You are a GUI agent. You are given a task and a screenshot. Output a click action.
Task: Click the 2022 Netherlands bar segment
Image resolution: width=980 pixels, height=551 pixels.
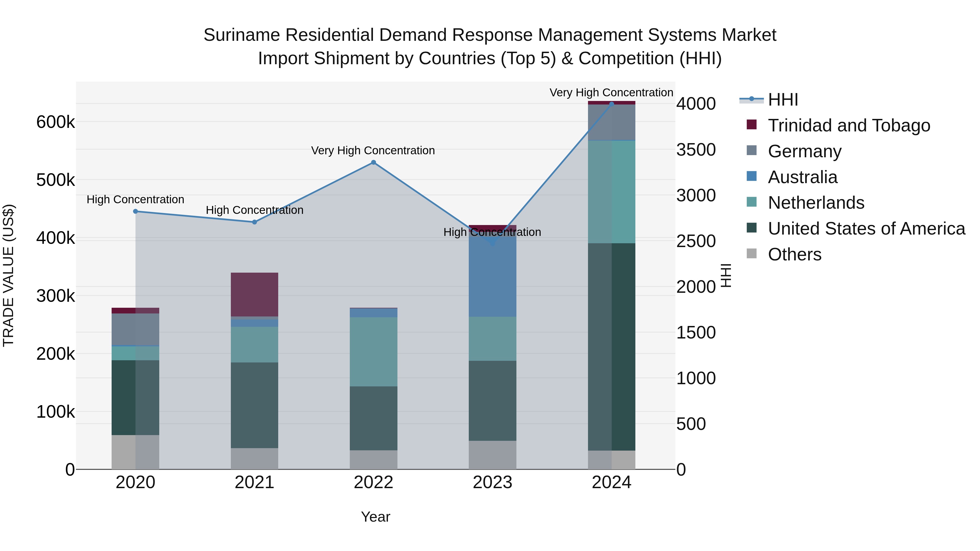[373, 352]
